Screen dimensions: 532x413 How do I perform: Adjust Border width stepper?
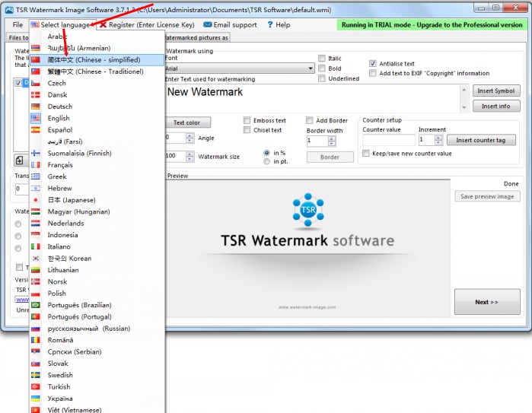332,141
